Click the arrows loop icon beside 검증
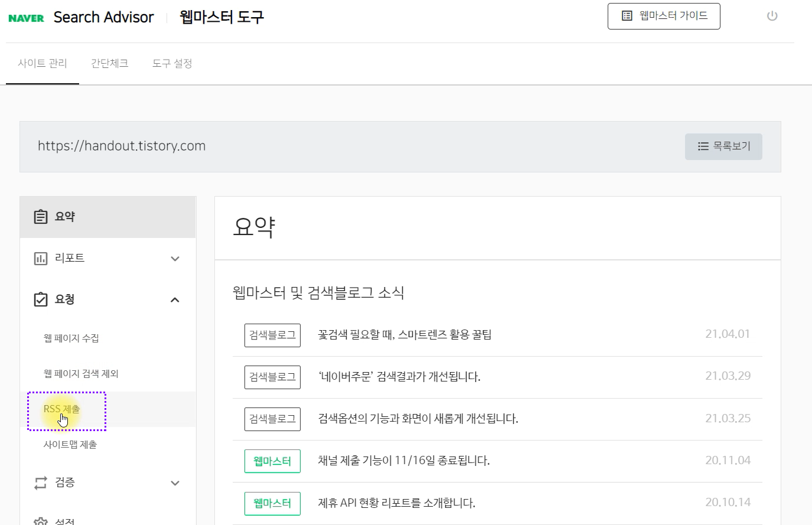Screen dimensions: 812x525 tap(40, 482)
